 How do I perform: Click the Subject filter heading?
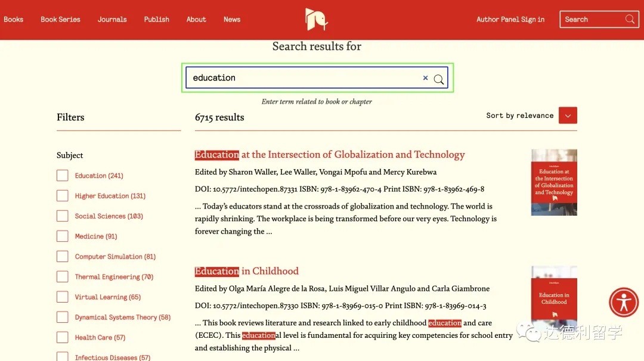[70, 155]
